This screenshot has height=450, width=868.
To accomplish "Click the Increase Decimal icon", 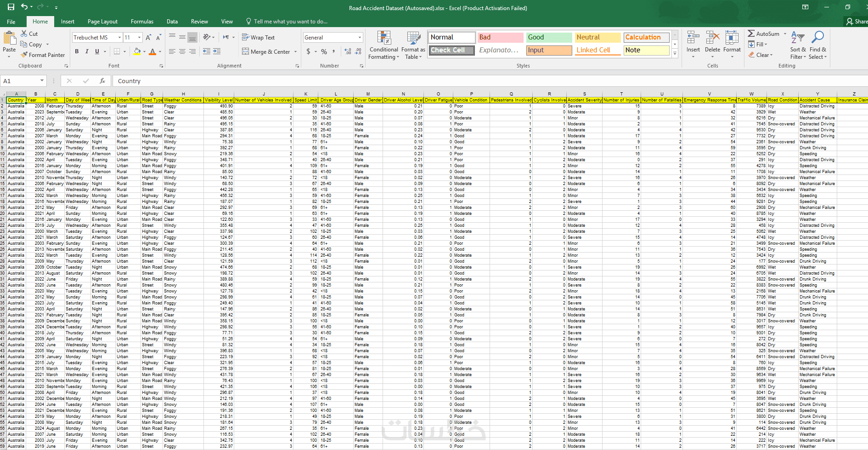I will pos(348,51).
